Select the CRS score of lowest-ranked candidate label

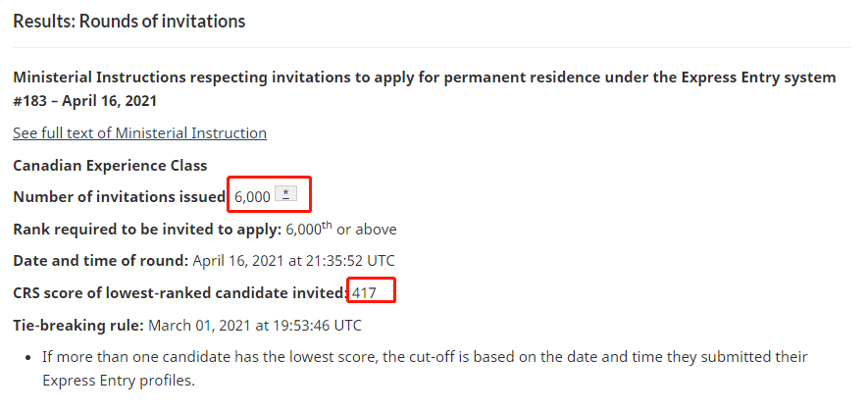tap(180, 293)
